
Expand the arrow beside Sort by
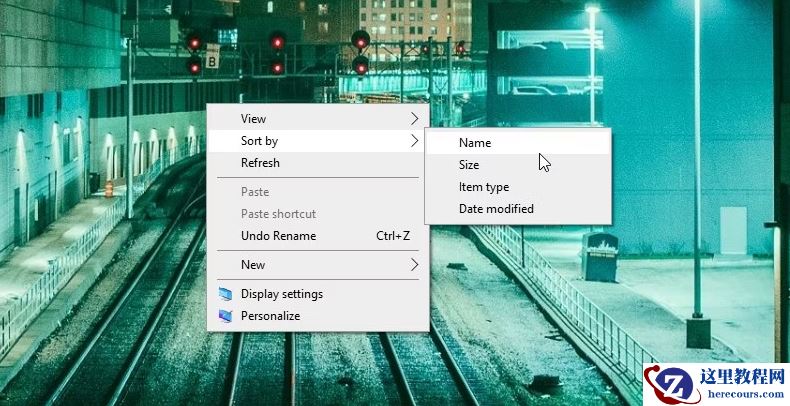point(414,141)
